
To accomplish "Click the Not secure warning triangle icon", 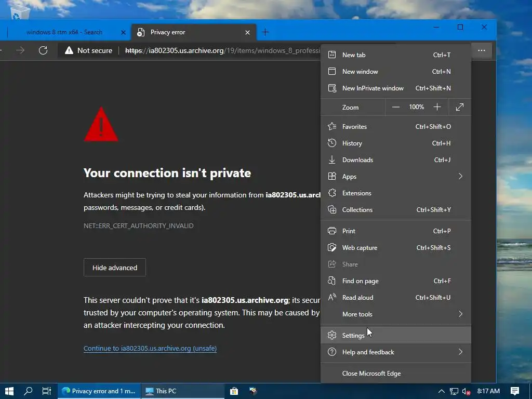I will (69, 50).
